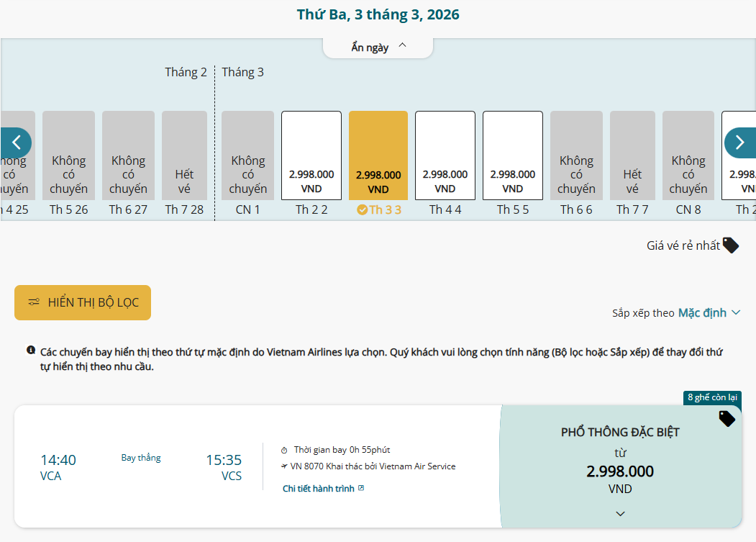Click the external link icon for itinerary details
The width and height of the screenshot is (756, 542).
[361, 489]
